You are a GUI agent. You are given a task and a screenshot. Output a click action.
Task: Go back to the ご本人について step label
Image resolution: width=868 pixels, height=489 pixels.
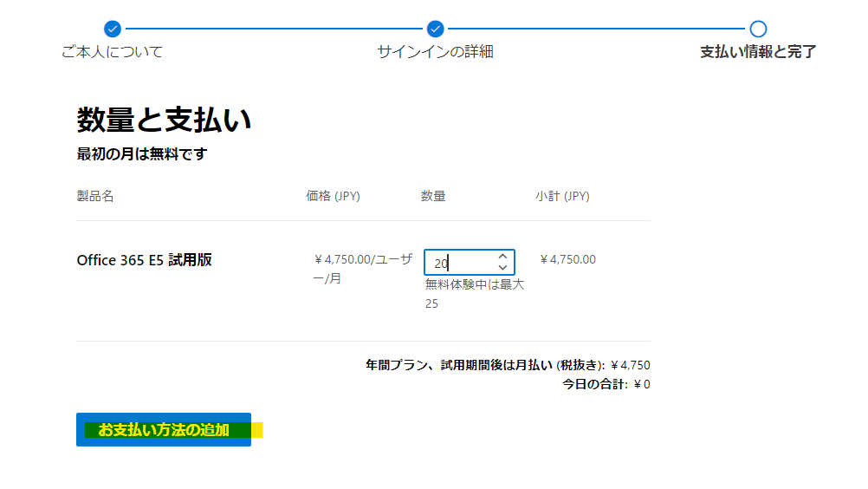click(113, 52)
